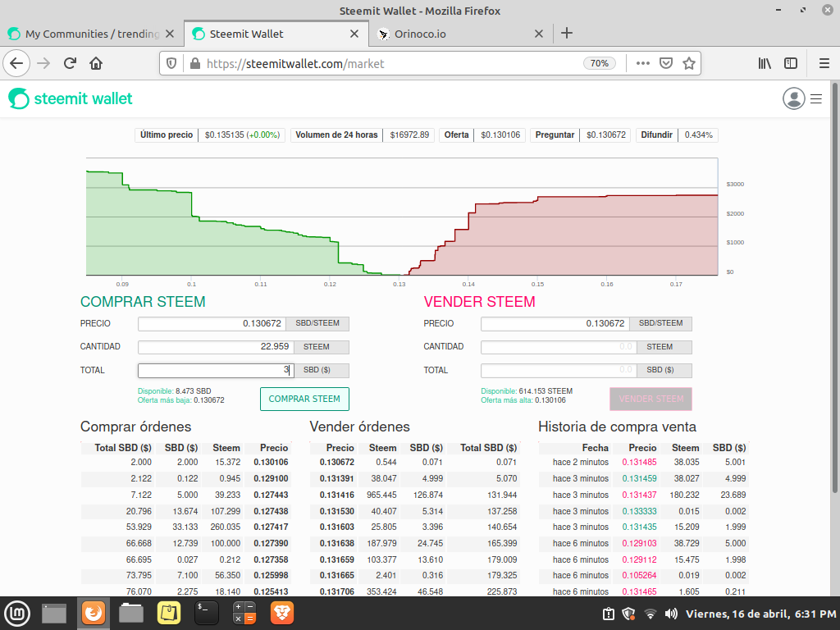Click trade history price 0.105264
Viewport: 840px width, 630px height.
pyautogui.click(x=639, y=575)
